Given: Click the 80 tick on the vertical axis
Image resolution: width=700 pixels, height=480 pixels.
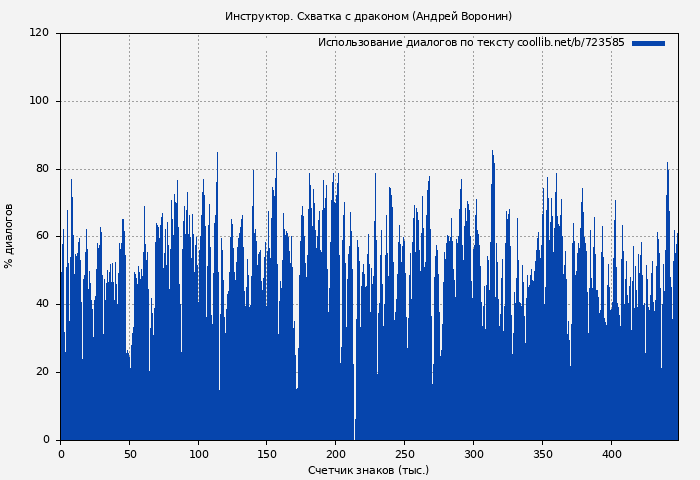Looking at the screenshot, I should coord(43,169).
